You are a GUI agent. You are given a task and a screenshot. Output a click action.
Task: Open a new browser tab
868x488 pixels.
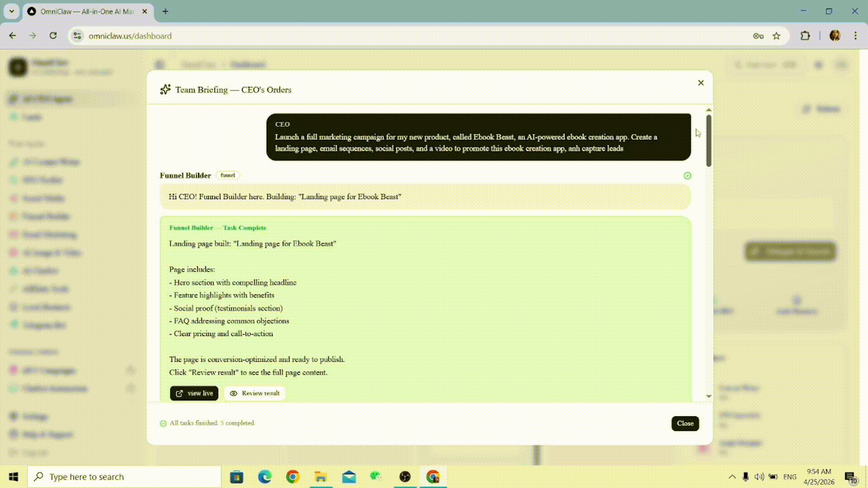(x=165, y=11)
